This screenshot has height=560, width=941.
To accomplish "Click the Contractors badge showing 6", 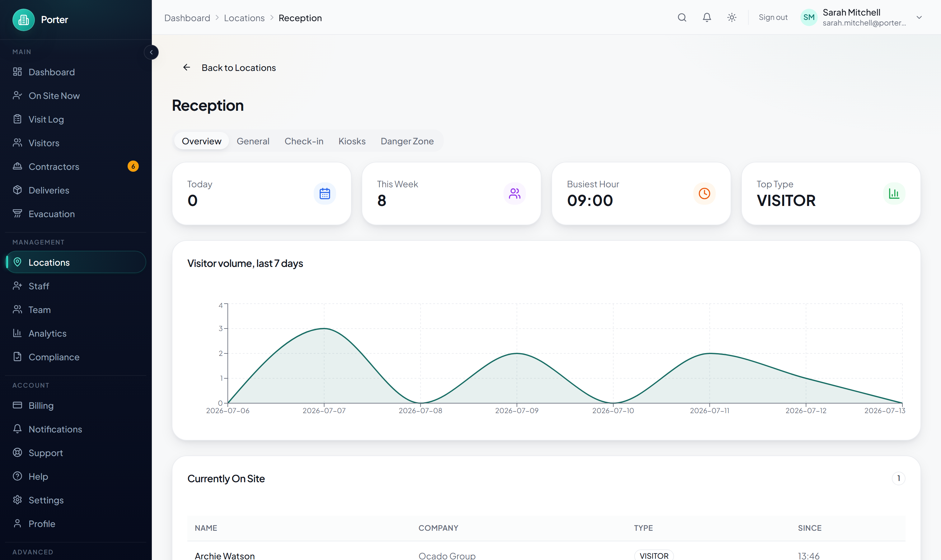I will 133,166.
